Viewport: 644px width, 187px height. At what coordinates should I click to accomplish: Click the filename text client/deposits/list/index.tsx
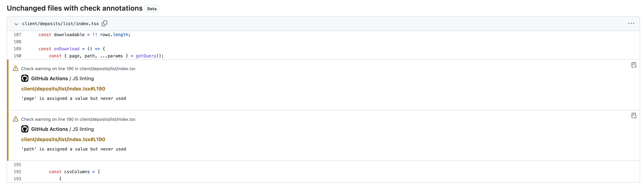[60, 24]
